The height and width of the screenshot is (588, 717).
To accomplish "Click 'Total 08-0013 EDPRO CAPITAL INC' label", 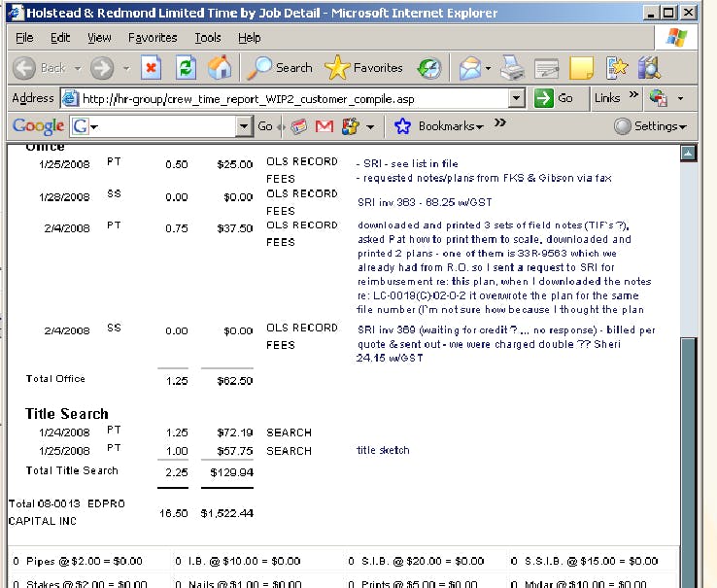I will tap(67, 512).
